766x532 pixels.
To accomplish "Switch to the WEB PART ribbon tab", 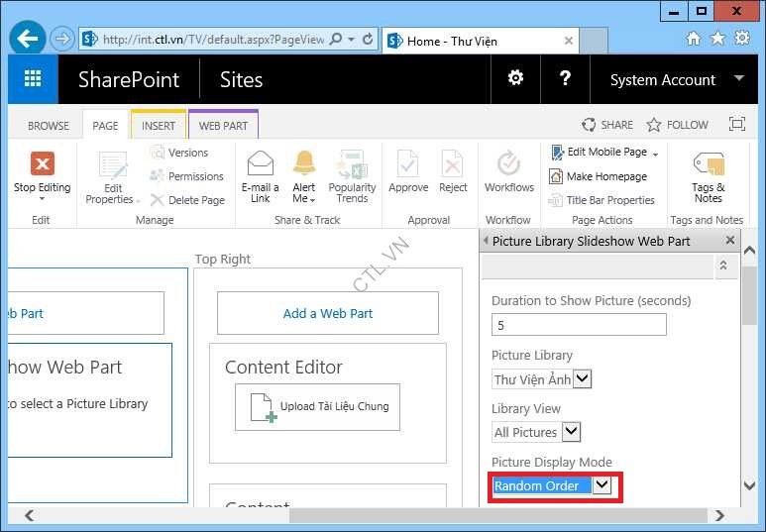I will [x=223, y=126].
